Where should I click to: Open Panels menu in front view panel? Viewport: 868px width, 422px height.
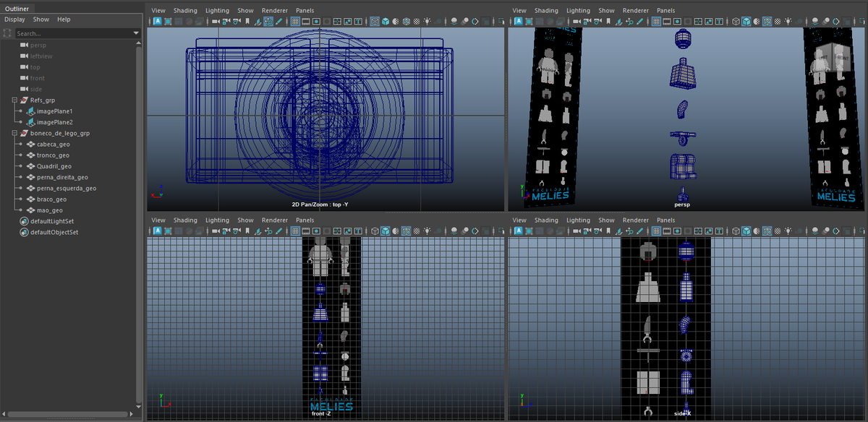pyautogui.click(x=305, y=220)
